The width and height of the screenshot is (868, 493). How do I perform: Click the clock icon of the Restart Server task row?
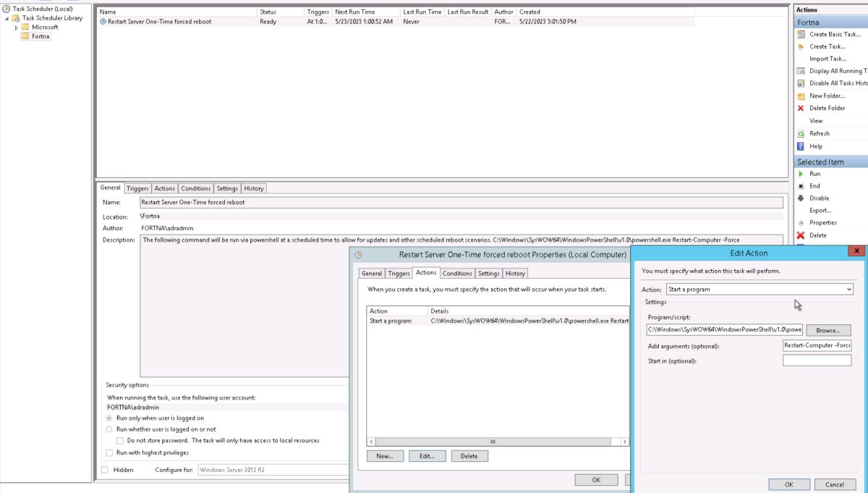(103, 22)
